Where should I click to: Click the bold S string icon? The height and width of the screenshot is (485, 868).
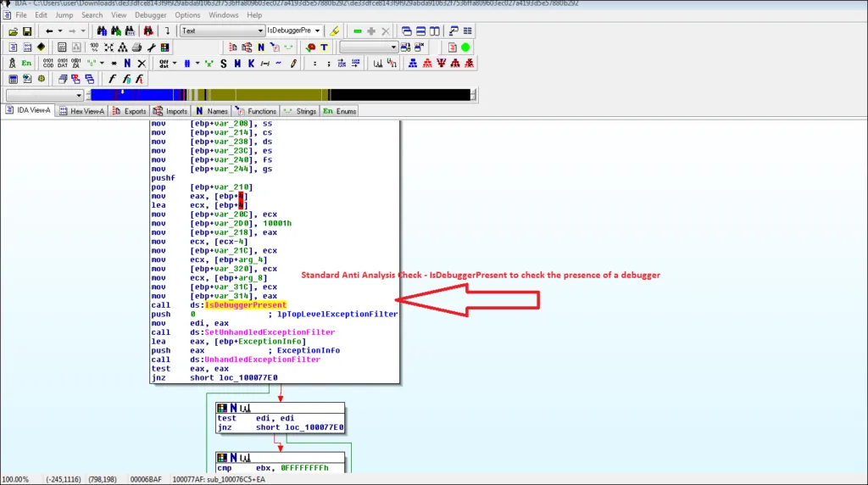[x=224, y=63]
